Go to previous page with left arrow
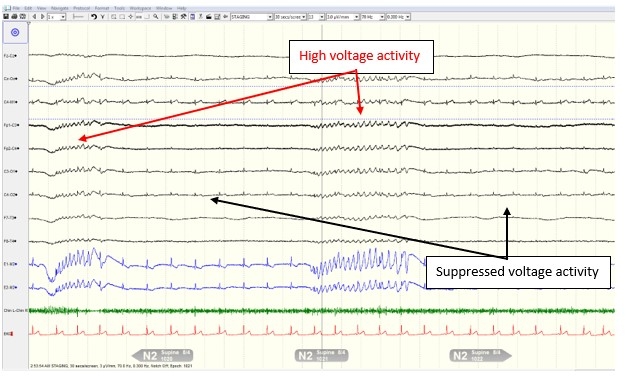626x381 pixels. (34, 17)
